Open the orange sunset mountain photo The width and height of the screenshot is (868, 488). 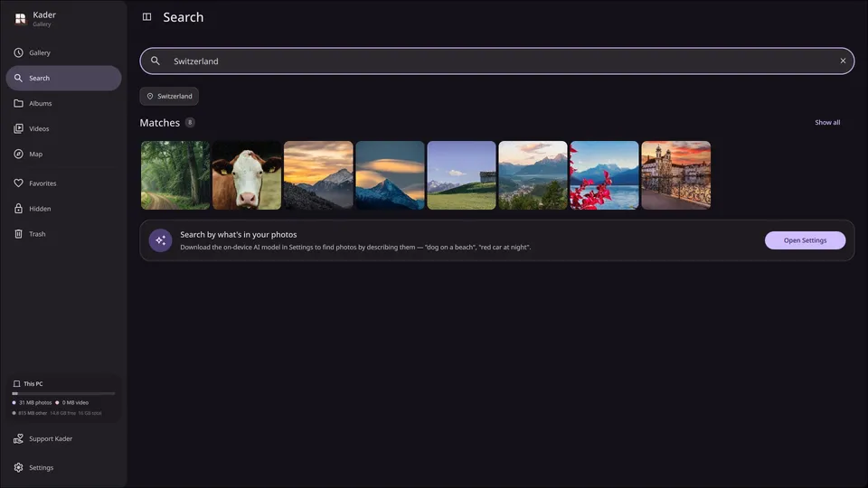(x=318, y=175)
